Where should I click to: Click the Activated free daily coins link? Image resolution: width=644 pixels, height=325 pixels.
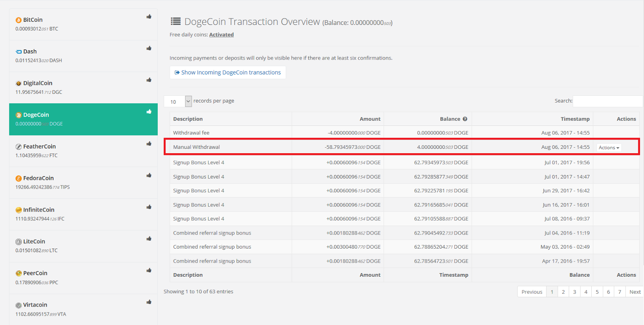(x=221, y=35)
